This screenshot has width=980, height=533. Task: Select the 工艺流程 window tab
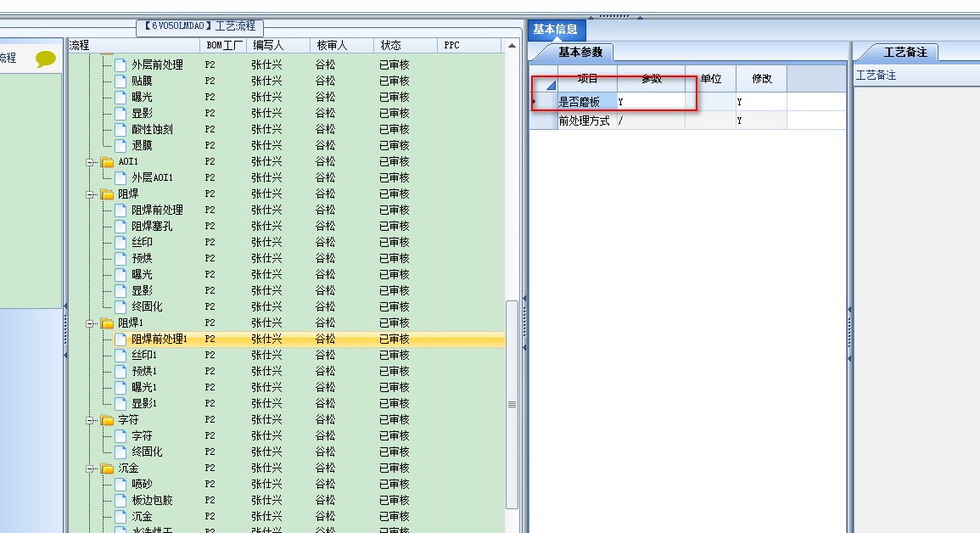click(200, 26)
